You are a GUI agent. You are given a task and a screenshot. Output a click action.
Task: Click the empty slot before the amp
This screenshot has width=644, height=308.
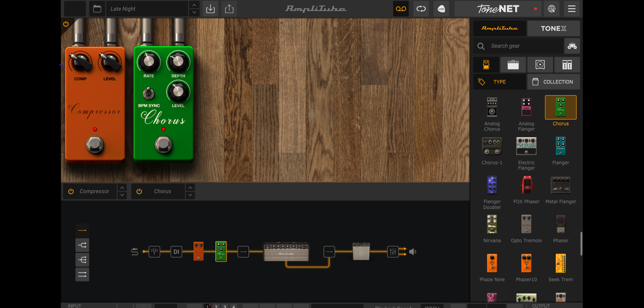click(243, 252)
